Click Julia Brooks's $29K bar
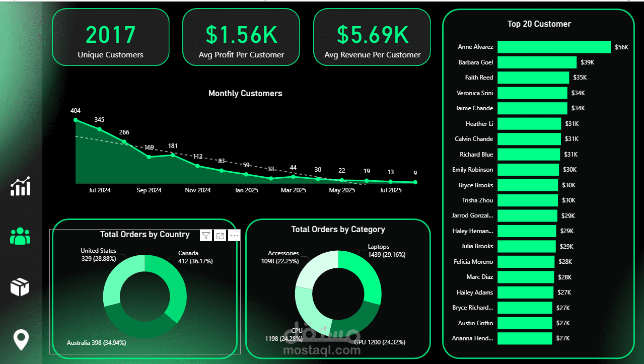The width and height of the screenshot is (644, 364). pyautogui.click(x=527, y=246)
